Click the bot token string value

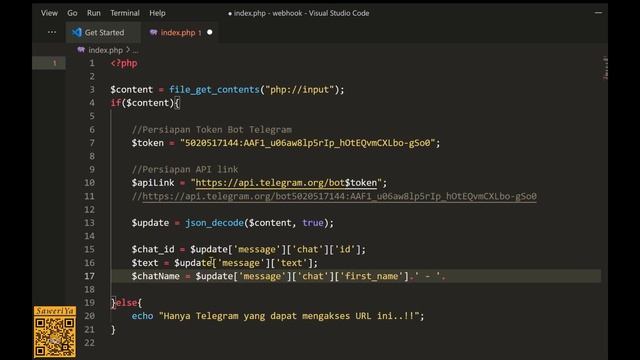tap(308, 143)
